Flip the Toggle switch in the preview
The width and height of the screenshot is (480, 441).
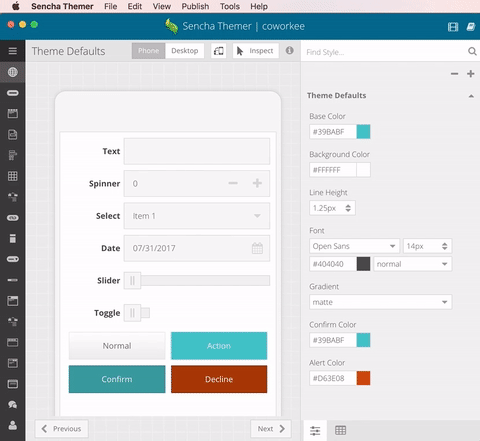tap(137, 313)
